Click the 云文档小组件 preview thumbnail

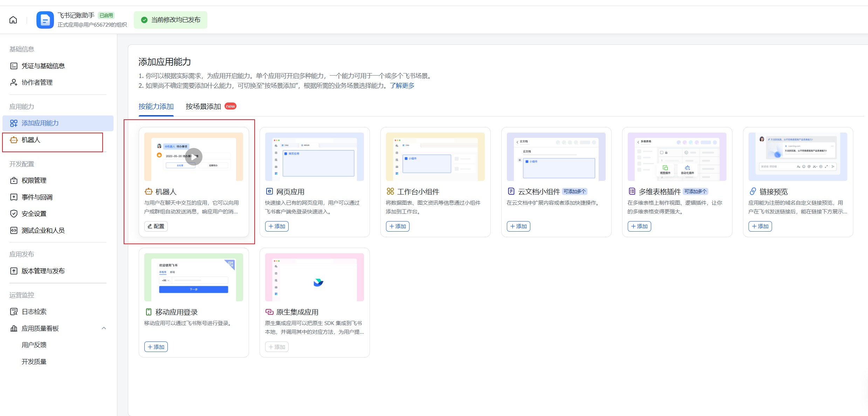click(556, 157)
